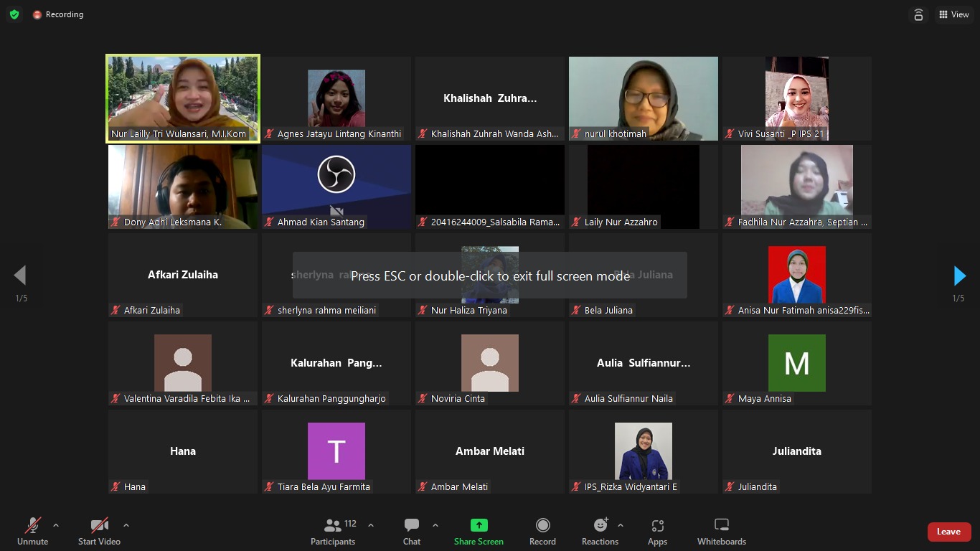Click muted mic icon beside Noviria Cinta
The image size is (980, 551).
click(x=423, y=398)
